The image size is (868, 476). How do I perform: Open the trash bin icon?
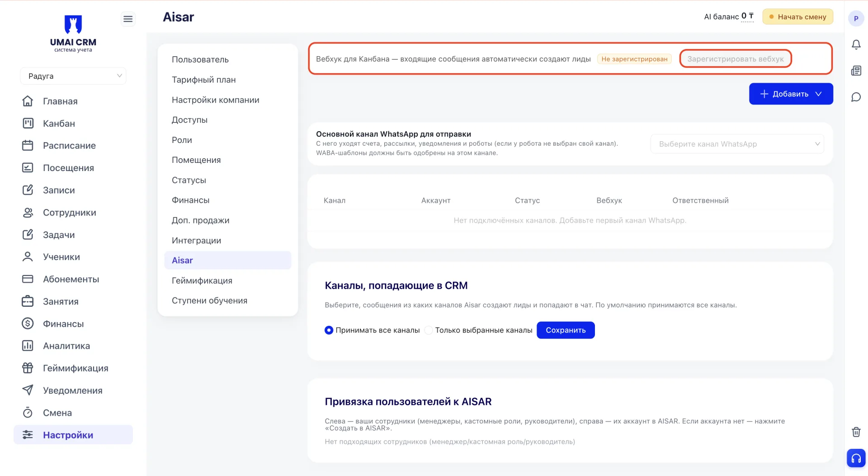[856, 432]
